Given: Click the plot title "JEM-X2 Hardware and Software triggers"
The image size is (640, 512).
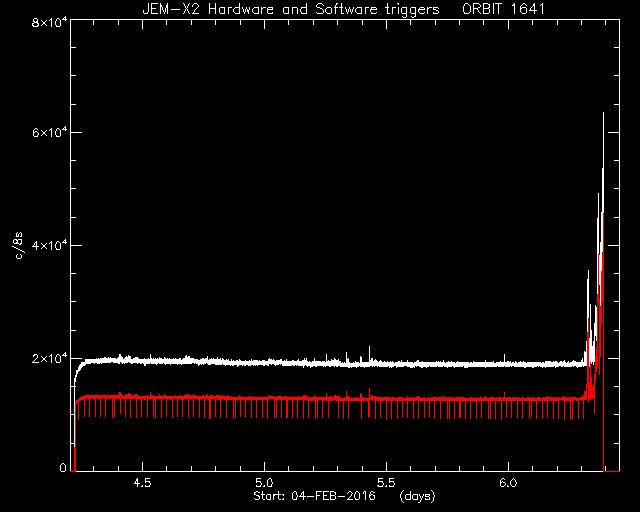Looking at the screenshot, I should [x=291, y=9].
